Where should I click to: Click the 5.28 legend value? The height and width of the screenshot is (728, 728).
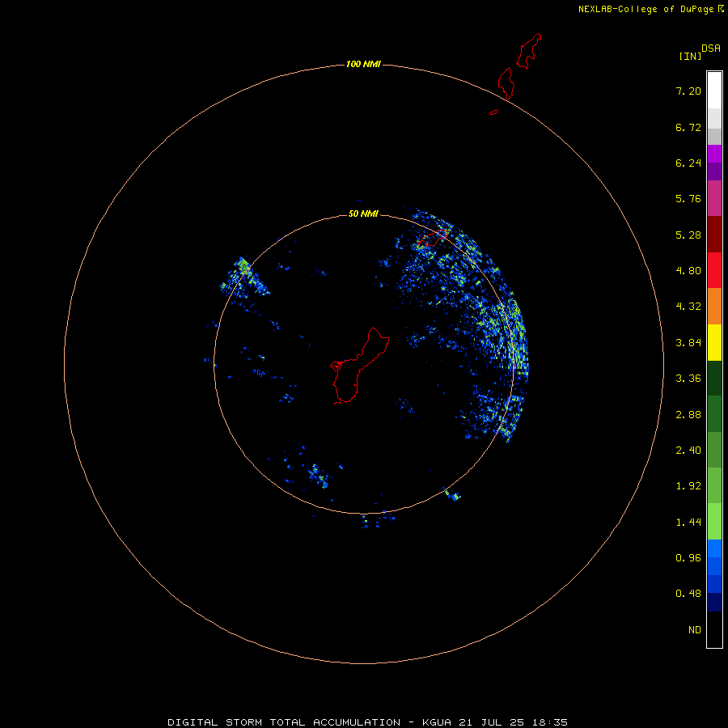688,235
